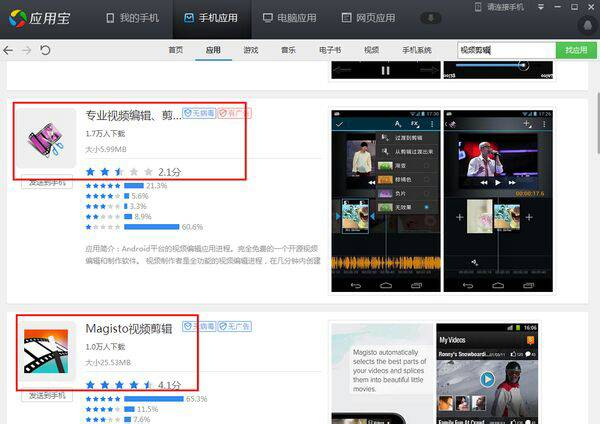Open Magisto description screenshot thumbnail
The image size is (600, 424).
click(383, 373)
